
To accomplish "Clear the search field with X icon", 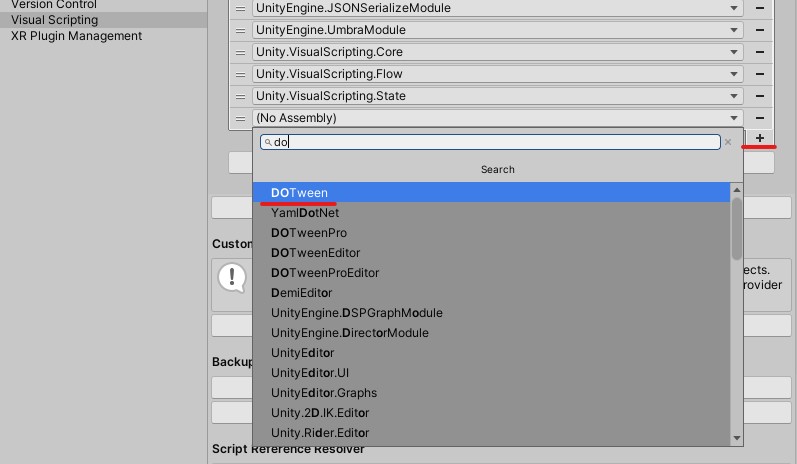I will pyautogui.click(x=728, y=142).
